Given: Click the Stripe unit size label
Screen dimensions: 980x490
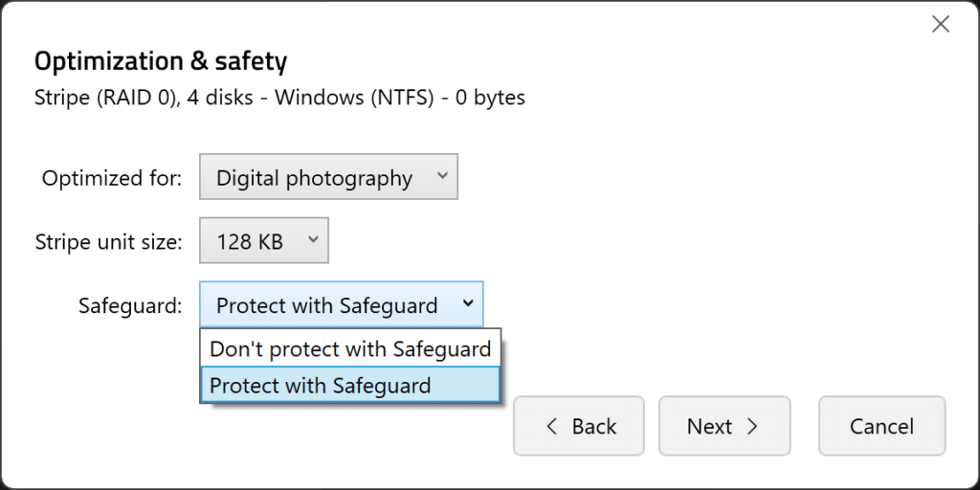Looking at the screenshot, I should pos(109,241).
